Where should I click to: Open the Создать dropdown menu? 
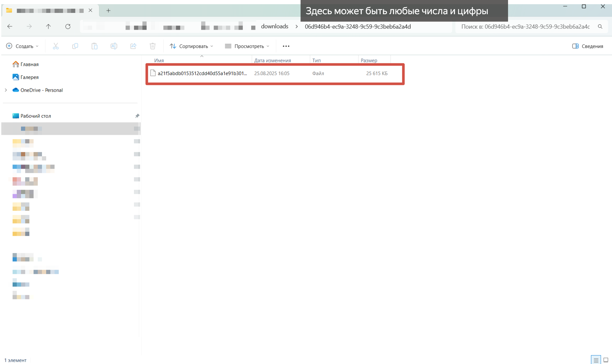pyautogui.click(x=23, y=46)
